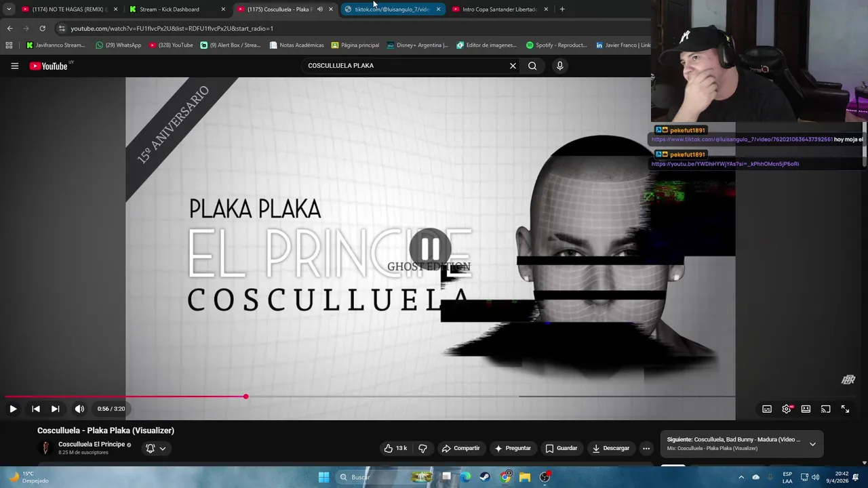This screenshot has height=488, width=868.
Task: Switch to the tiktok.com @luisangulo_7 tab
Action: pos(392,9)
